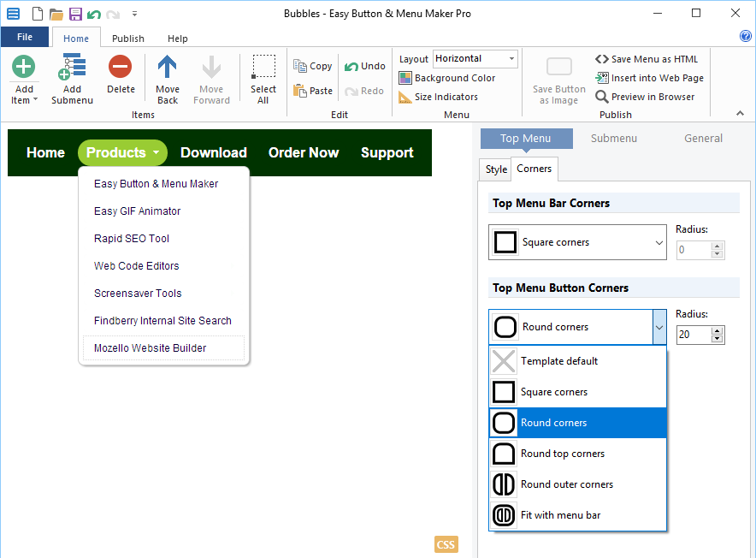Pick a menu Background Color
The height and width of the screenshot is (558, 756).
[405, 78]
